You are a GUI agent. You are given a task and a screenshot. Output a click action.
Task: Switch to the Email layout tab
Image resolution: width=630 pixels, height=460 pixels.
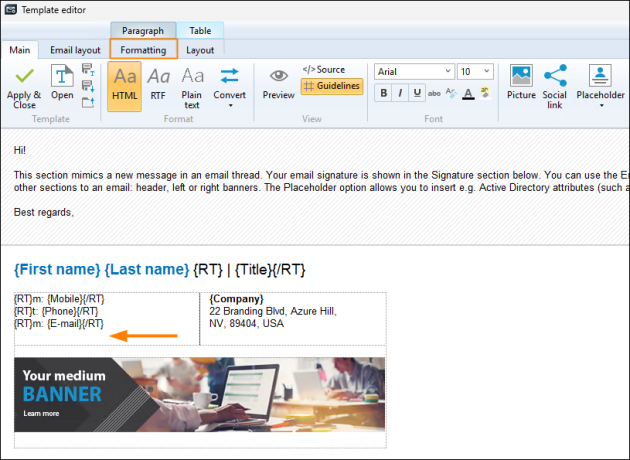pyautogui.click(x=75, y=50)
